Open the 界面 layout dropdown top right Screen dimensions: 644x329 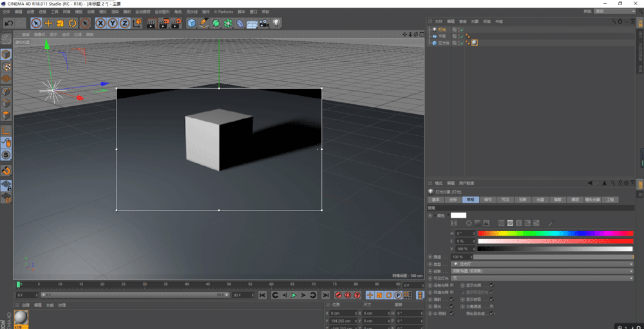[x=615, y=12]
